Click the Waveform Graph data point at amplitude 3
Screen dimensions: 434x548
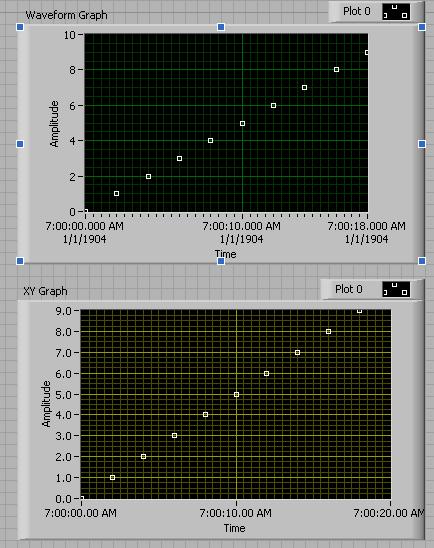pos(180,158)
